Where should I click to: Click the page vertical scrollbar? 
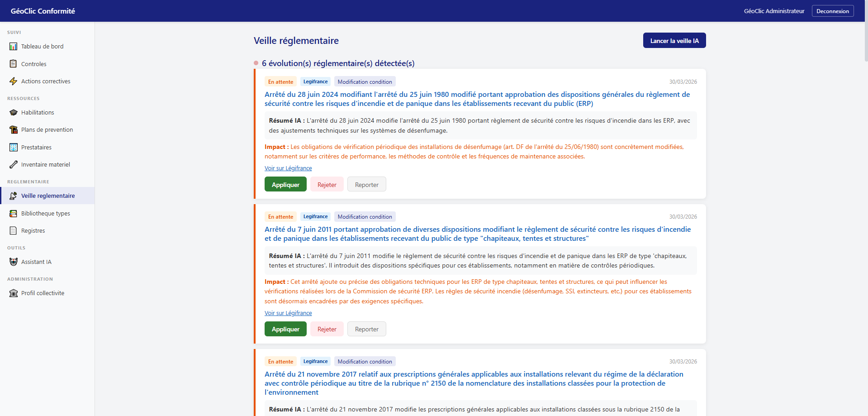[866, 41]
